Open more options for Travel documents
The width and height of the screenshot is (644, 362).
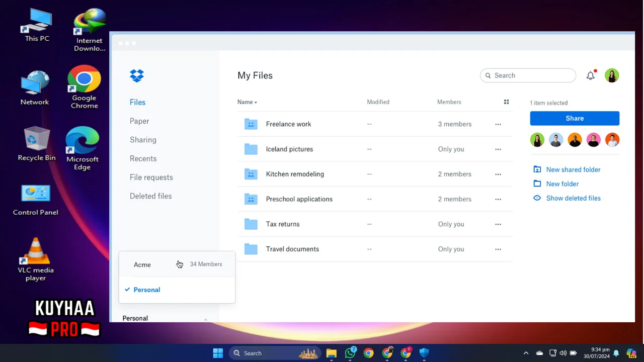pos(498,249)
